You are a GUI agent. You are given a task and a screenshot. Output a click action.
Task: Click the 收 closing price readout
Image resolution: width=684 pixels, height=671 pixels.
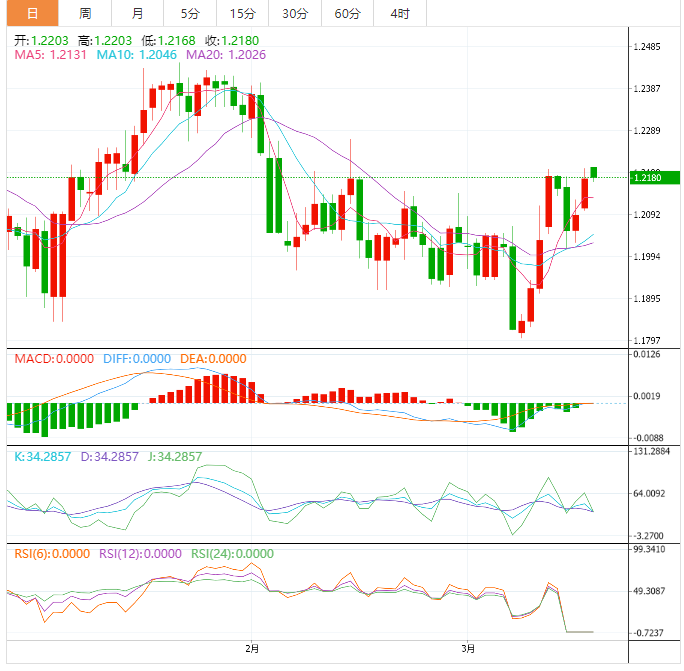coord(231,40)
